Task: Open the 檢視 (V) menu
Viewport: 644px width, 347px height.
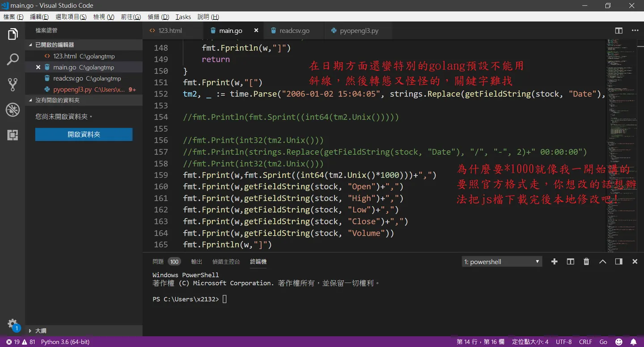Action: coord(104,17)
